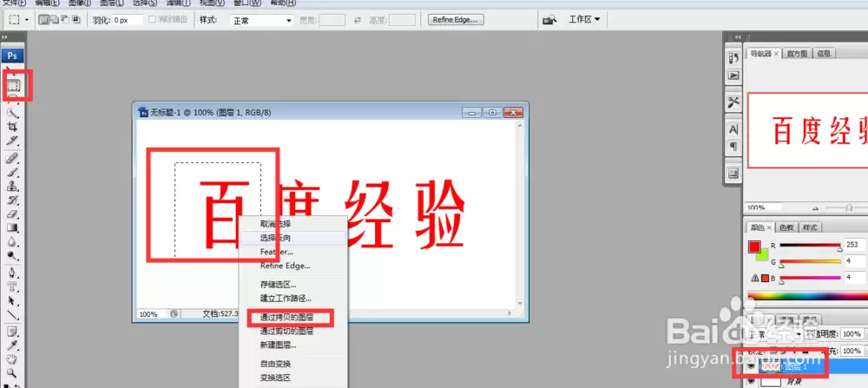
Task: Select the Path Selection tool
Action: coord(13,301)
